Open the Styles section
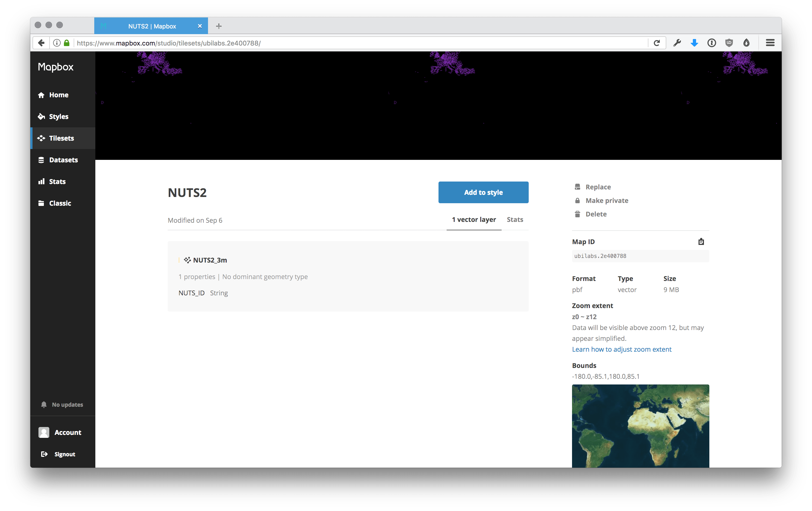This screenshot has width=812, height=511. click(x=63, y=116)
